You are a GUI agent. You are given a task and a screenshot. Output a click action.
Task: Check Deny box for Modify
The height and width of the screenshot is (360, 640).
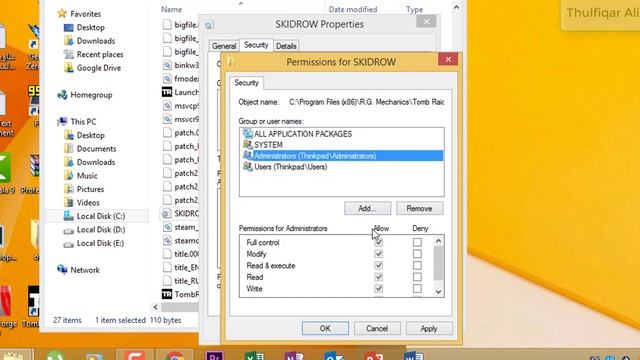(x=417, y=254)
